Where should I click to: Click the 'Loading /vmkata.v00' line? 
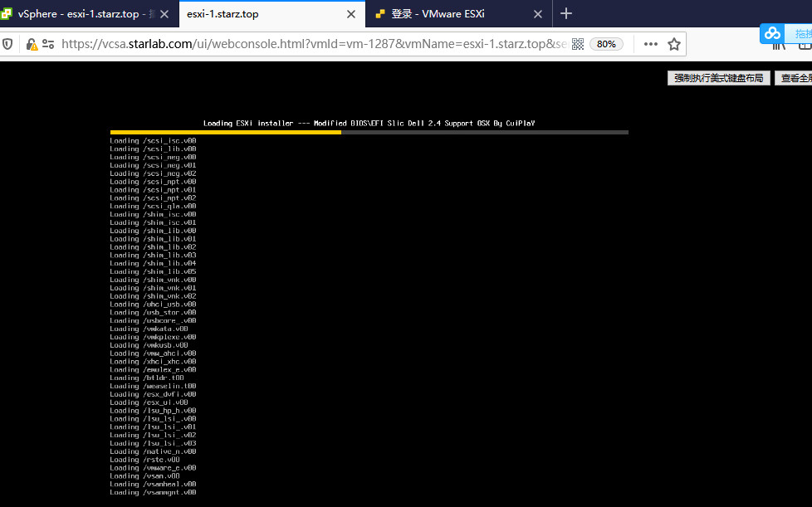click(x=149, y=329)
